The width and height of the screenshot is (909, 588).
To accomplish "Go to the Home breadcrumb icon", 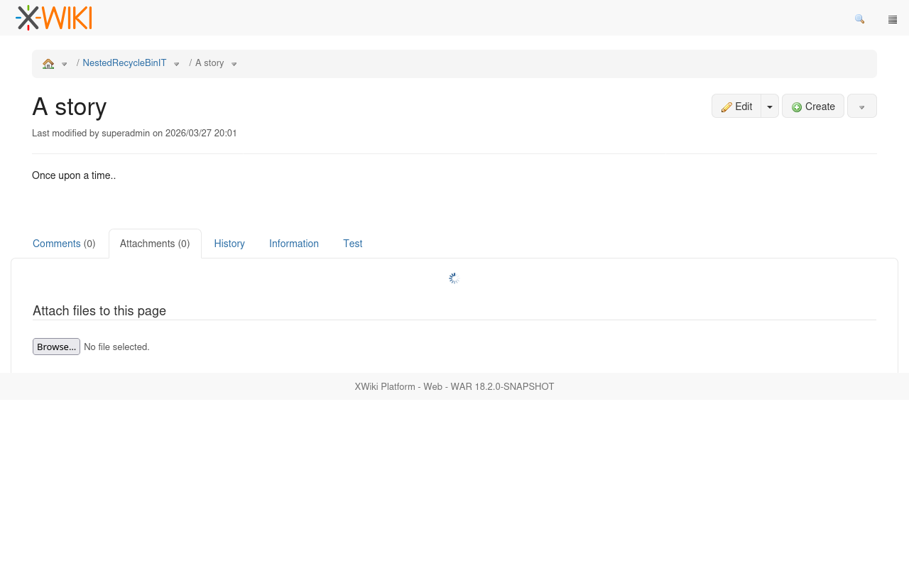I will tap(48, 64).
